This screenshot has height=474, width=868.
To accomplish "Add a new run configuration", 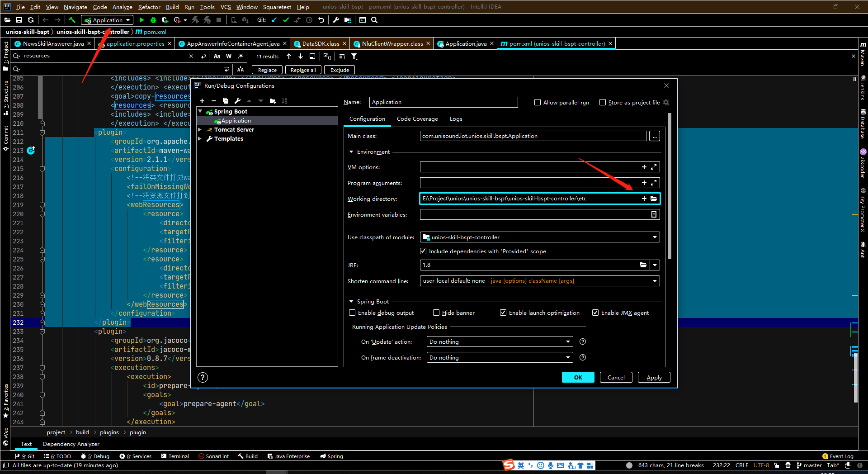I will (202, 101).
